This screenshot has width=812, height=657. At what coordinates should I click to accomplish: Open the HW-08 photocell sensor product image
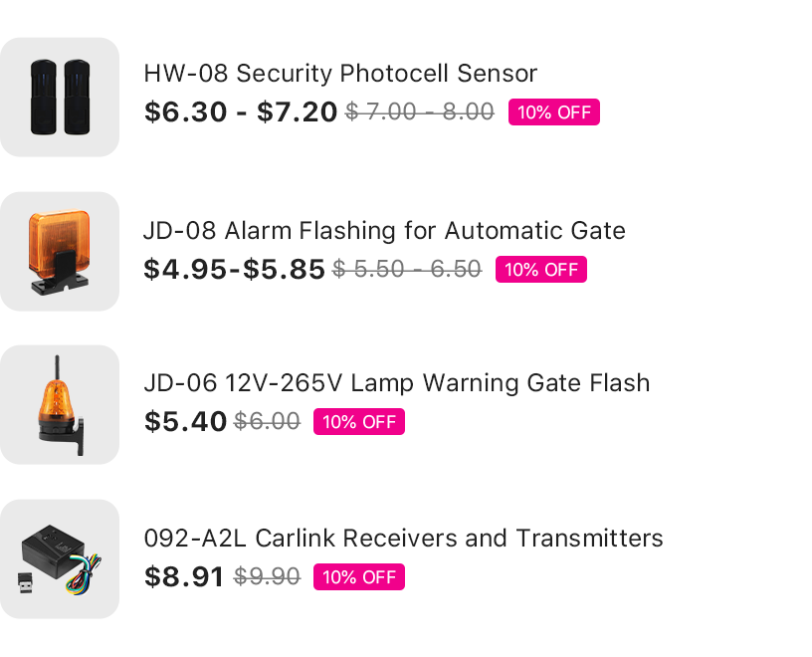pyautogui.click(x=60, y=97)
